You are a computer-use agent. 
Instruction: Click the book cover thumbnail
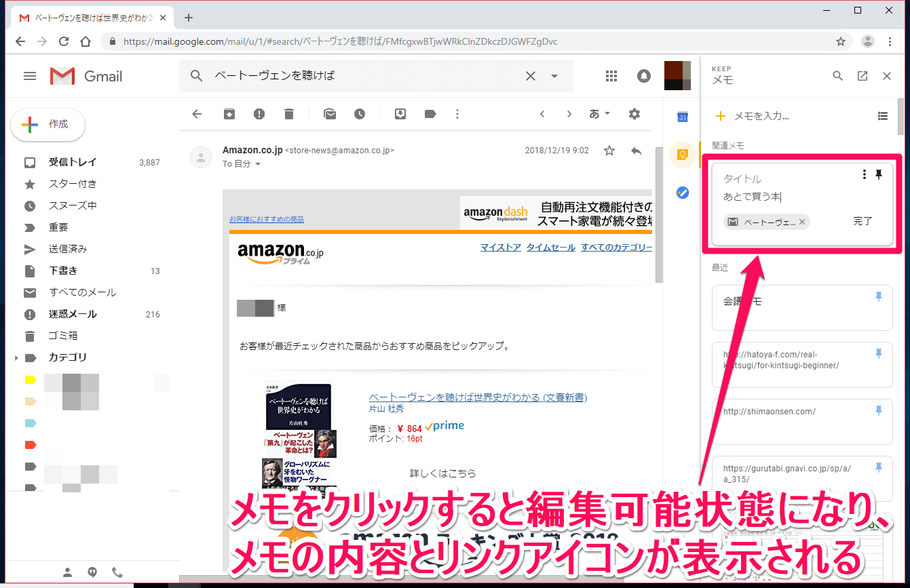[x=299, y=439]
